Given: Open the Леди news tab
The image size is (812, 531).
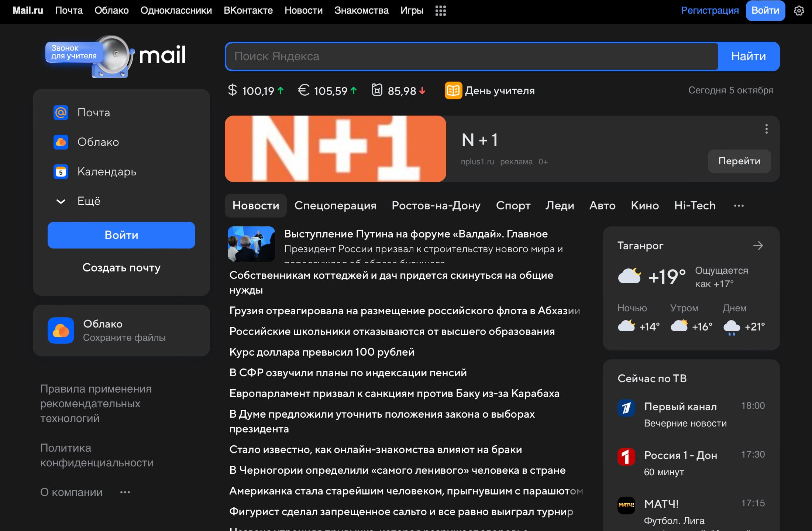Looking at the screenshot, I should (560, 206).
